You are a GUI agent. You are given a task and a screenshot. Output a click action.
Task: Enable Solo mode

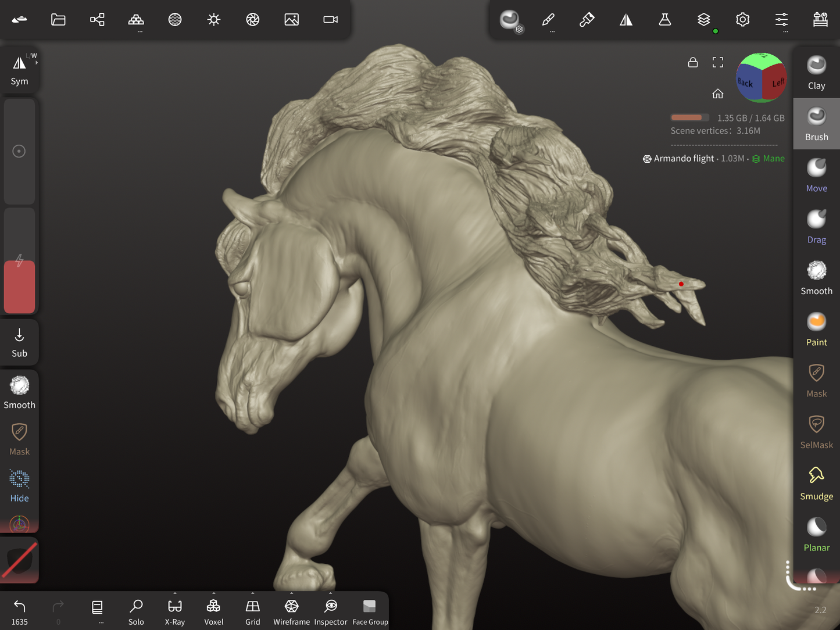pos(136,611)
